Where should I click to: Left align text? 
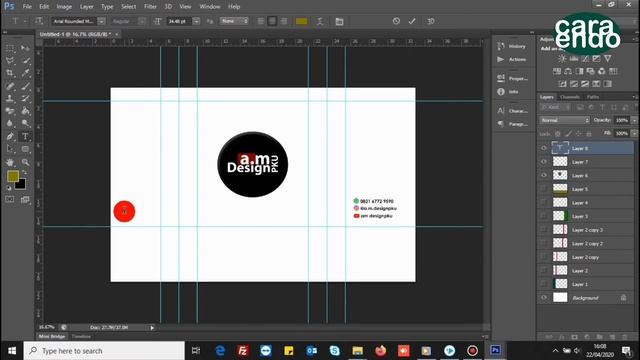pyautogui.click(x=260, y=21)
